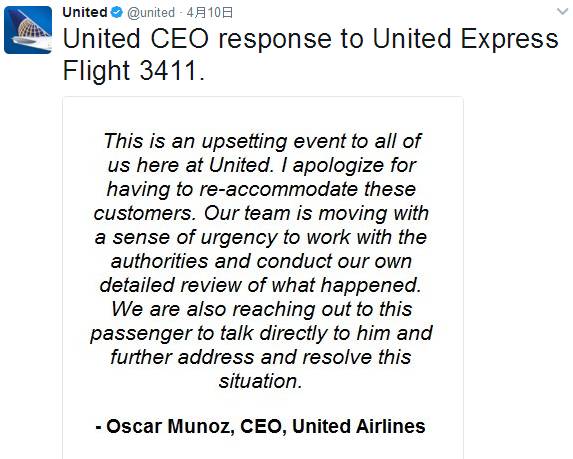Visit the @united handle profile
This screenshot has height=459, width=573.
[151, 13]
